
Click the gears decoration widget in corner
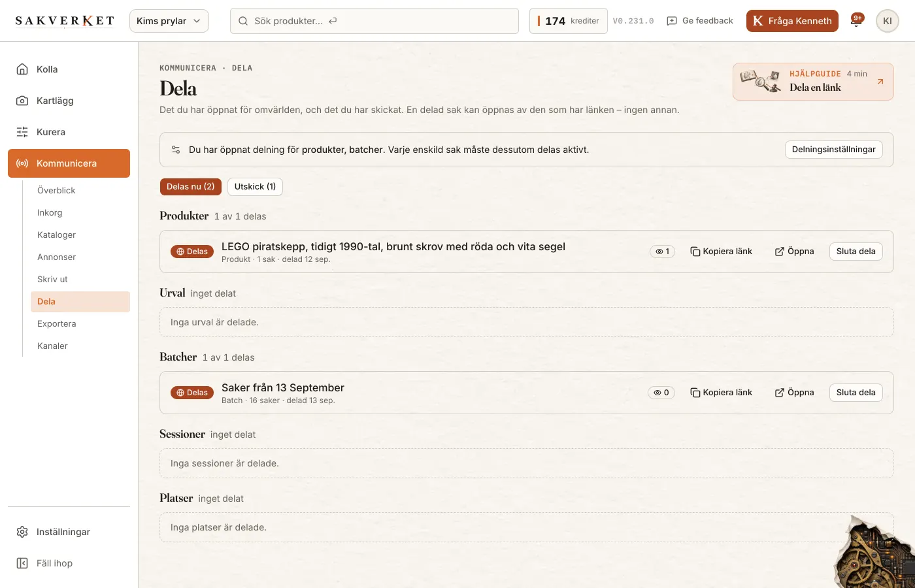(x=874, y=551)
